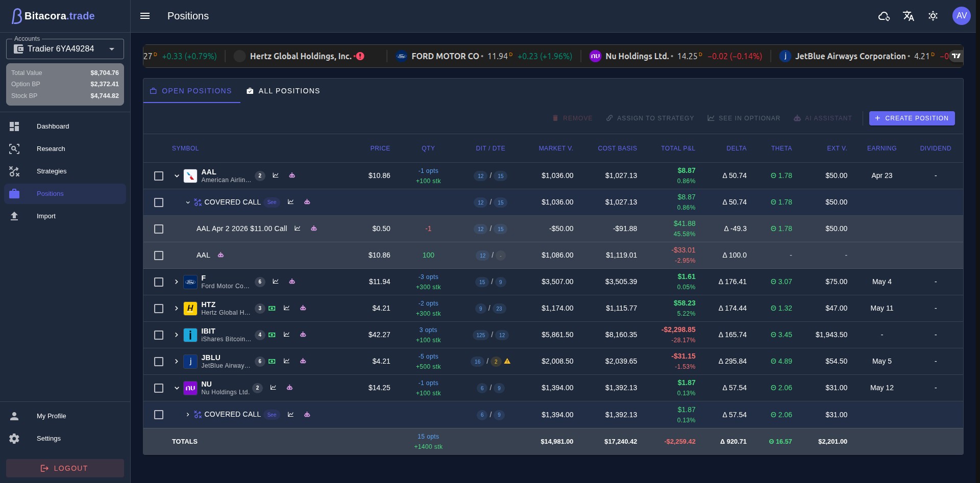Viewport: 980px width, 483px height.
Task: Click the See badge on the Covered Call strategy
Action: [273, 202]
